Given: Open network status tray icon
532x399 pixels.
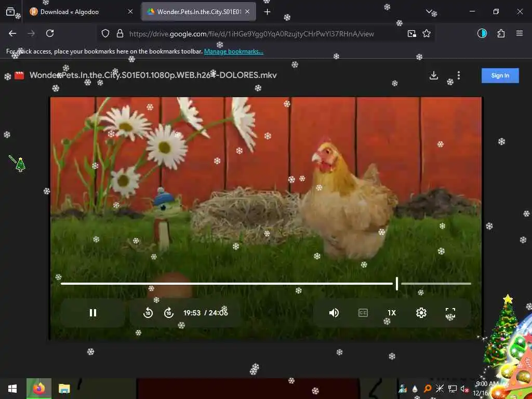Looking at the screenshot, I should pyautogui.click(x=453, y=389).
